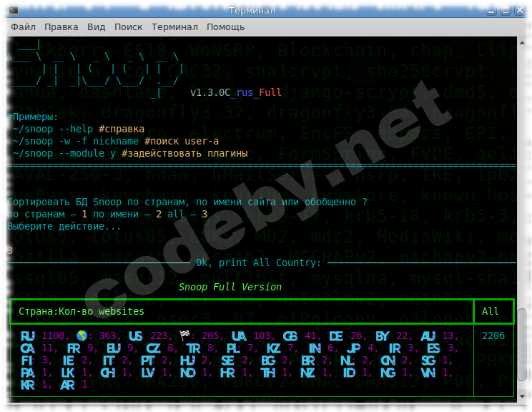
Task: Click the AR country code
Action: click(x=67, y=385)
